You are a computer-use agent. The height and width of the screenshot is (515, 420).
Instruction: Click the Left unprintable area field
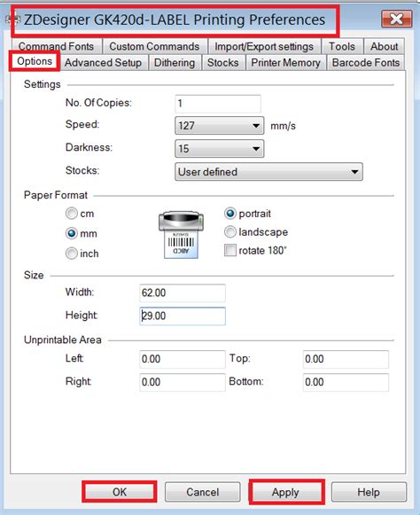[183, 359]
